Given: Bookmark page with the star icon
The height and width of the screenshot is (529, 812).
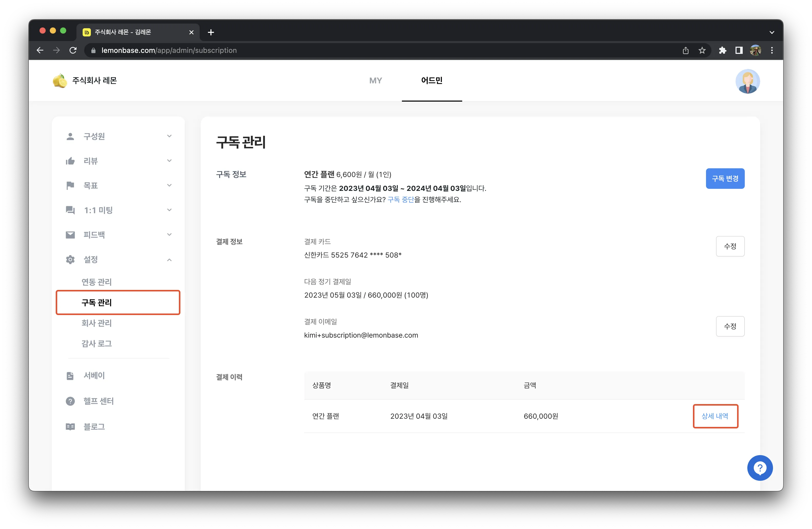Looking at the screenshot, I should [702, 51].
